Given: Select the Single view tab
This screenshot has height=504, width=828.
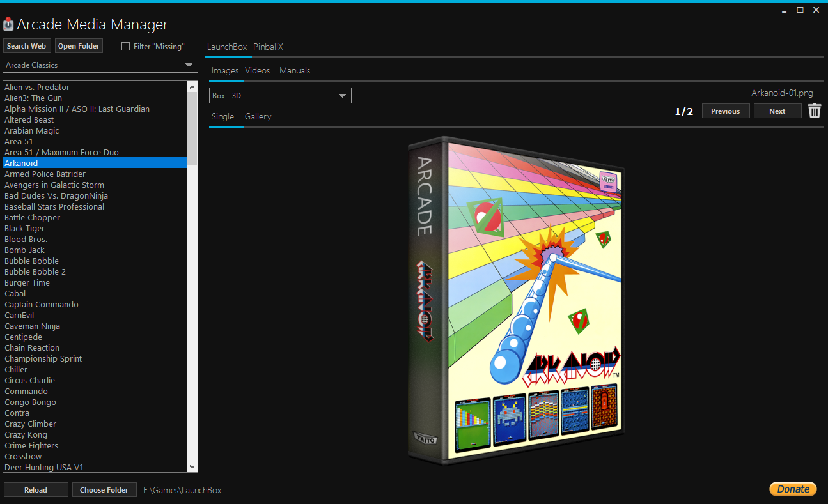Looking at the screenshot, I should coord(223,117).
